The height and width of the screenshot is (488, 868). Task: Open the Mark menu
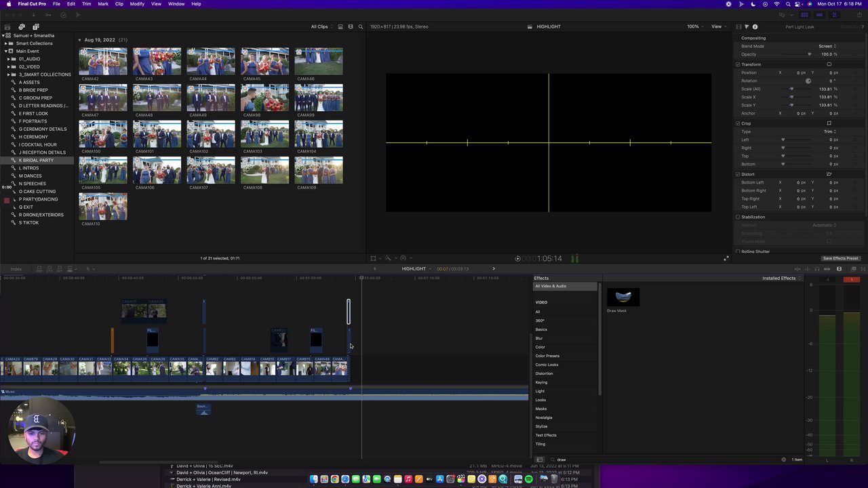click(x=103, y=4)
